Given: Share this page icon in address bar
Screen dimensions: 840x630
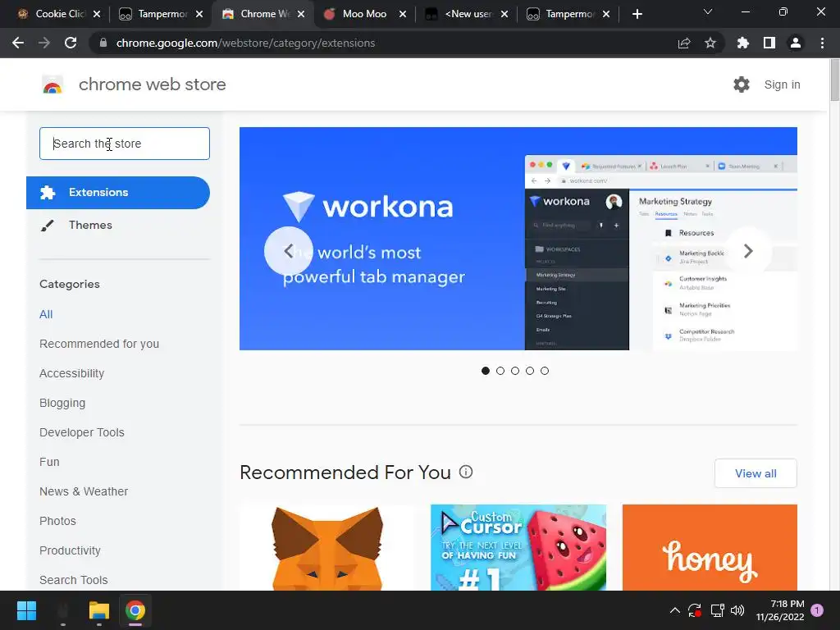Looking at the screenshot, I should click(x=684, y=43).
